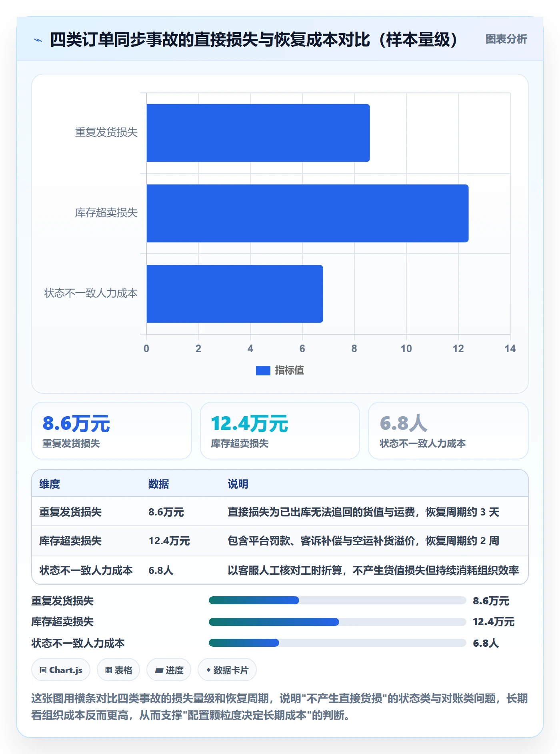Click the 重复发货损失 bar in the chart
Image resolution: width=560 pixels, height=754 pixels.
click(258, 133)
